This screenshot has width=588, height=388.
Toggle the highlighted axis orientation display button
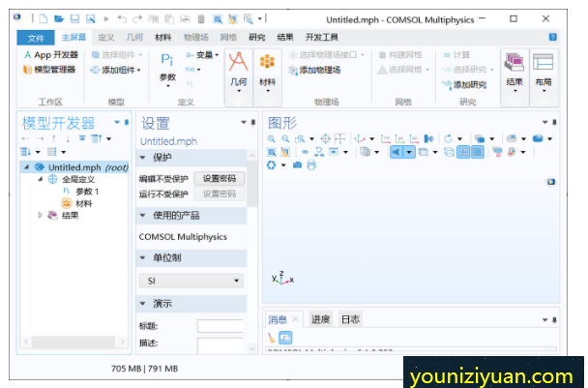463,152
